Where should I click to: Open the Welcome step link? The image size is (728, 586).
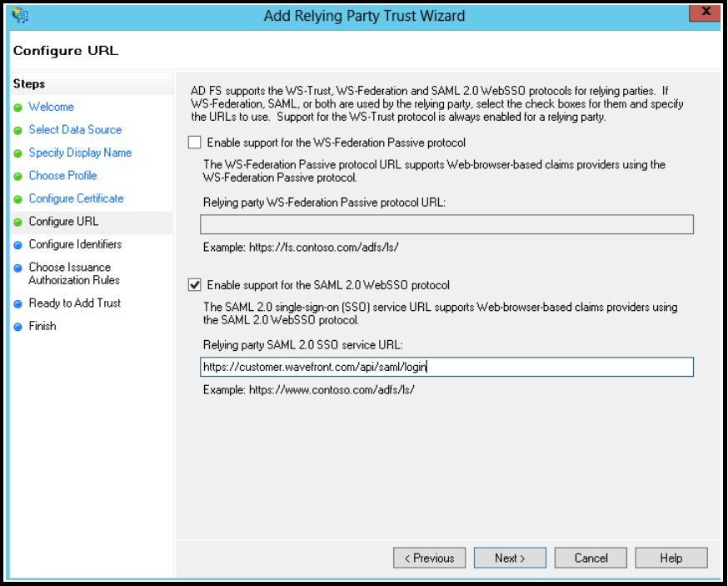(x=51, y=107)
